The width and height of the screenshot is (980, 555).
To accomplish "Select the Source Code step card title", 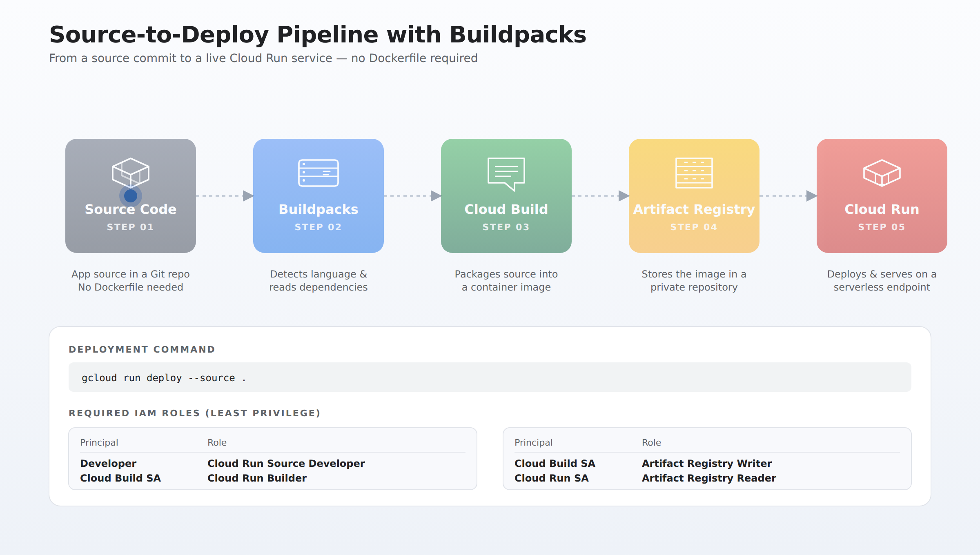I will pos(131,209).
